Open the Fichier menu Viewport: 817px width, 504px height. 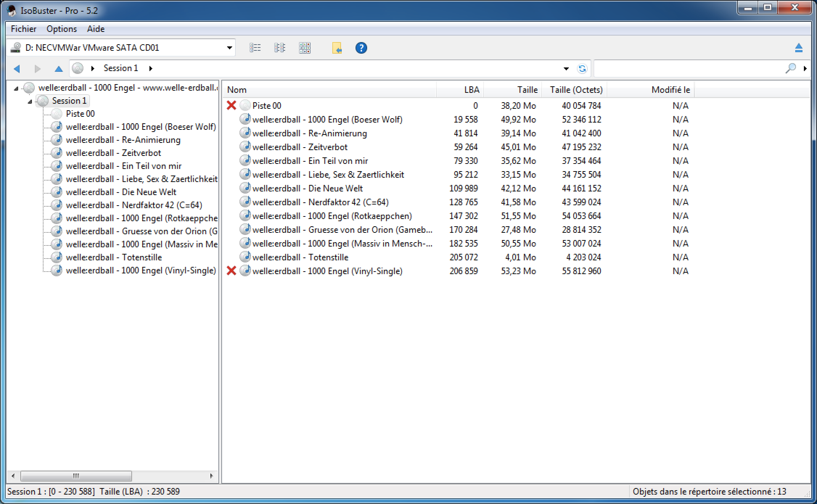(x=24, y=29)
